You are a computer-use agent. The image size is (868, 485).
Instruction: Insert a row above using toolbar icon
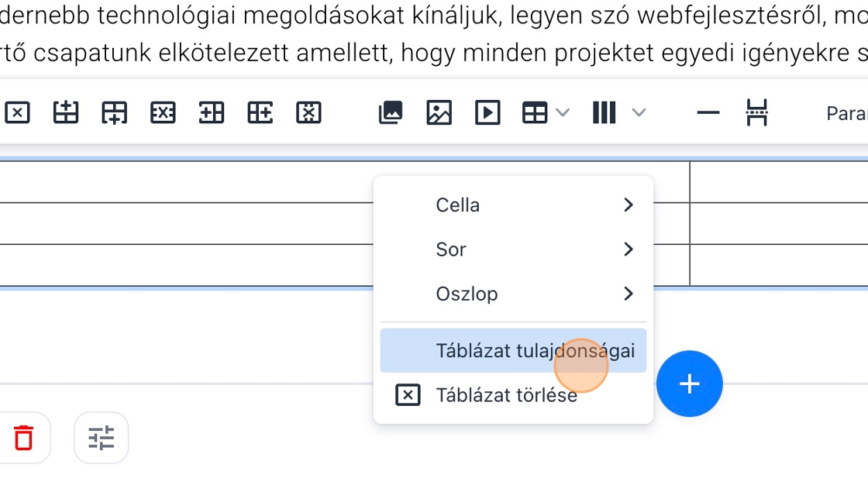click(66, 113)
